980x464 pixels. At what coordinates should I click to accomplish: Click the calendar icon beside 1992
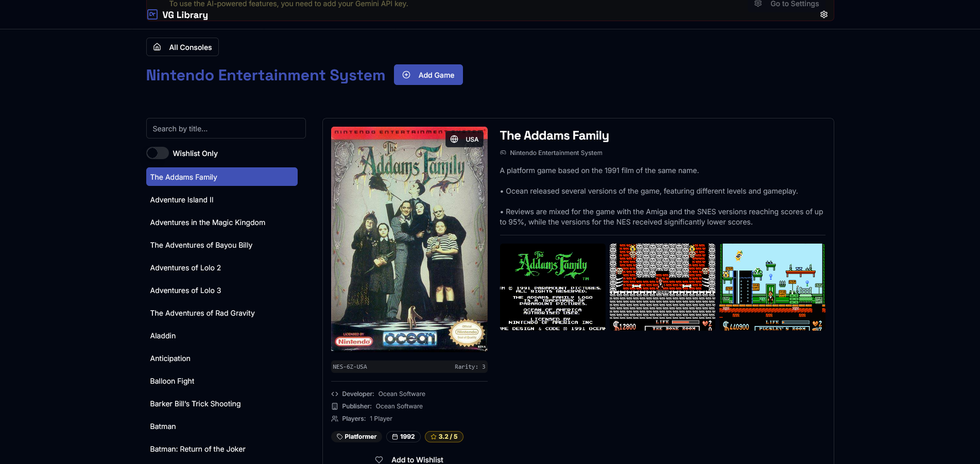tap(395, 437)
